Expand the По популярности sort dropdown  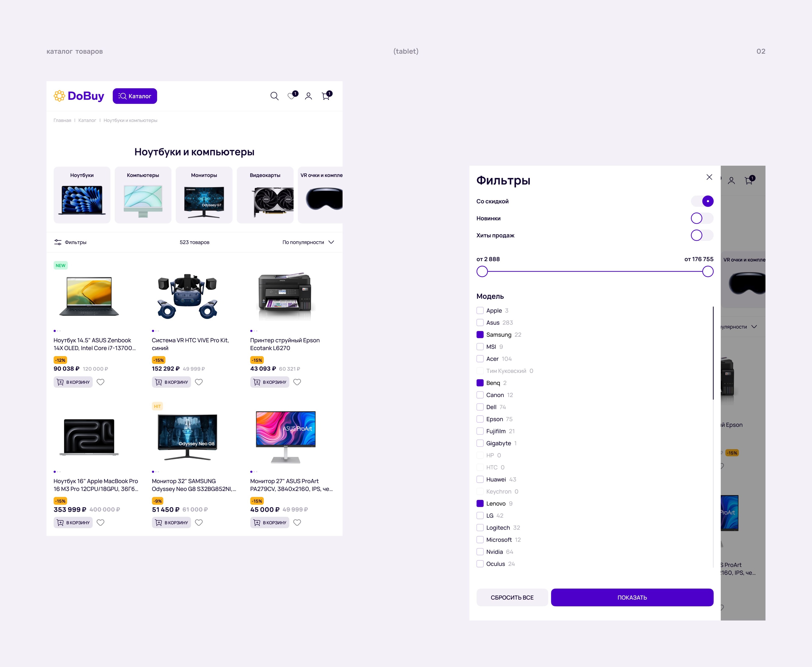tap(308, 242)
